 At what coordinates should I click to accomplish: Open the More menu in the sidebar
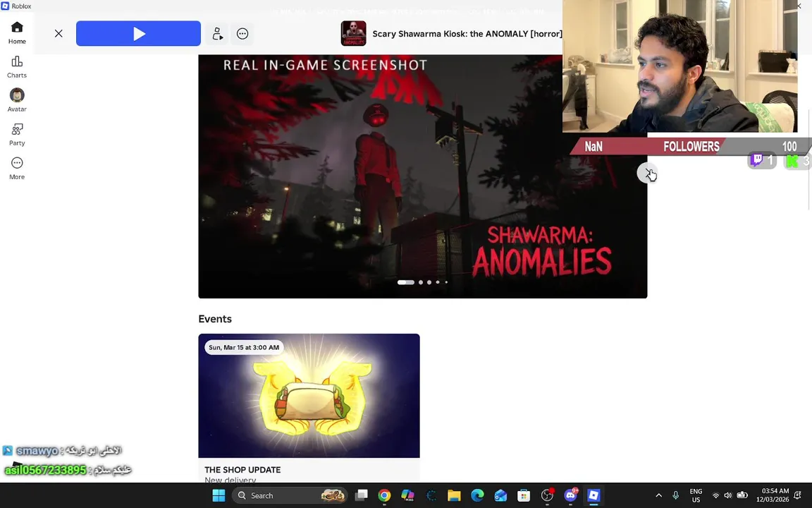coord(17,169)
